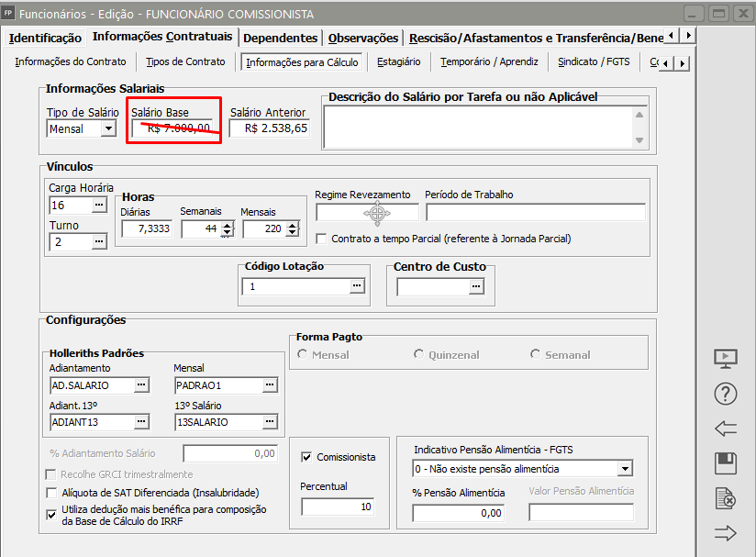Open lookup button beside Carga Horária field
The width and height of the screenshot is (756, 557).
99,205
